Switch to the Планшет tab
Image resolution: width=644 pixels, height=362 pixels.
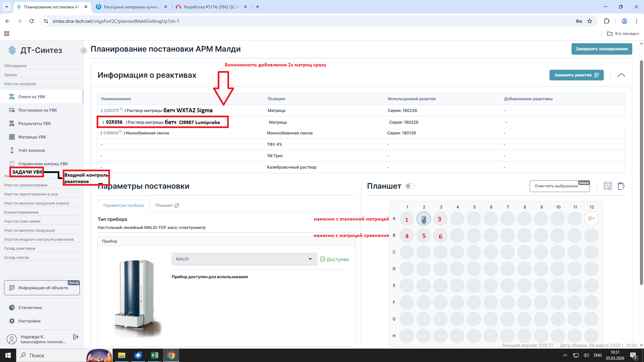(x=167, y=205)
